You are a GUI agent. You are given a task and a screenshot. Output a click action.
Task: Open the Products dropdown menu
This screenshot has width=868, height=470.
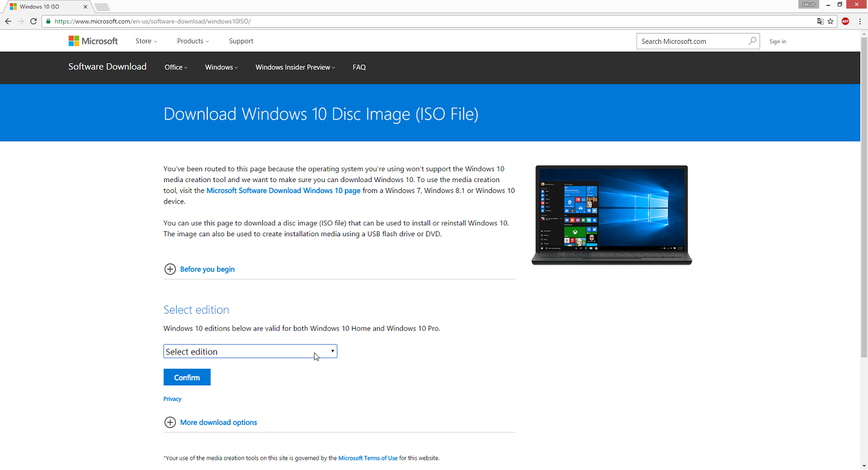coord(193,41)
